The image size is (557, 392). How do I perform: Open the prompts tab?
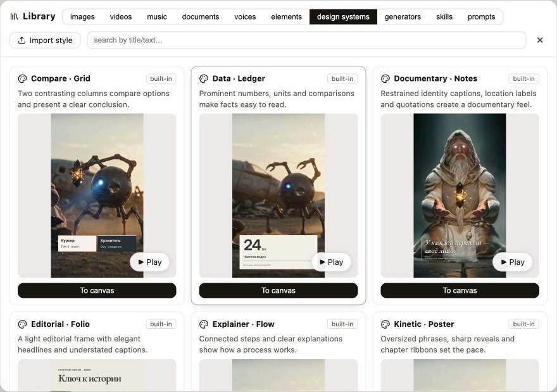pyautogui.click(x=481, y=16)
